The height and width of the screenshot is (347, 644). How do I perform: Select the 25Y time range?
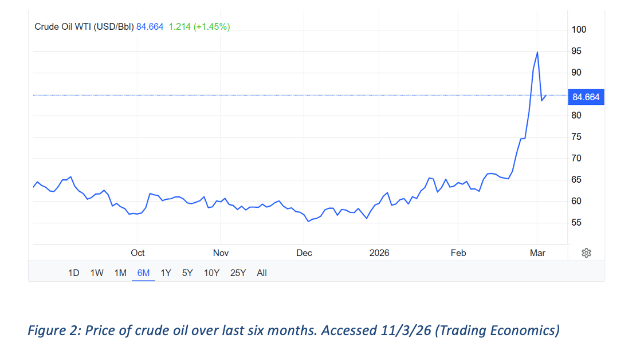pos(239,273)
